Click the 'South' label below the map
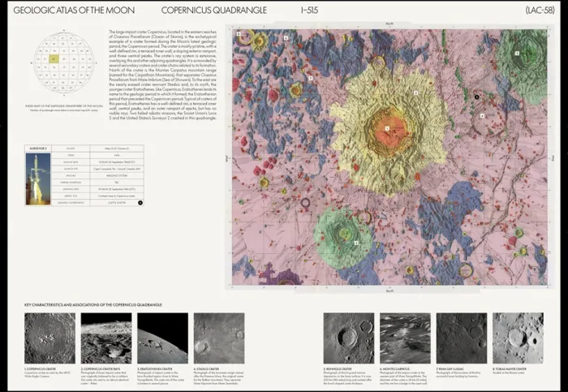This screenshot has width=568, height=392. 389,291
